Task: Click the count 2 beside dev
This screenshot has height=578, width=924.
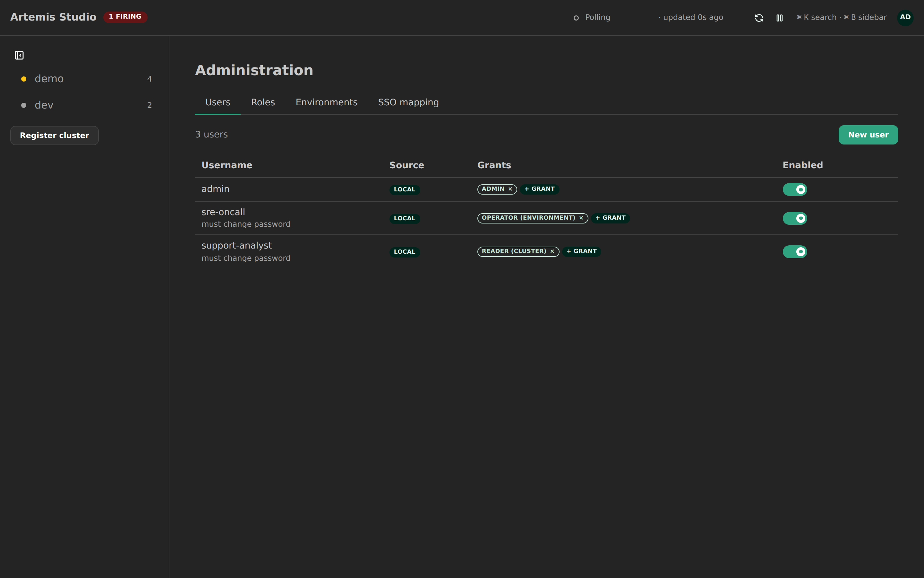Action: [149, 106]
